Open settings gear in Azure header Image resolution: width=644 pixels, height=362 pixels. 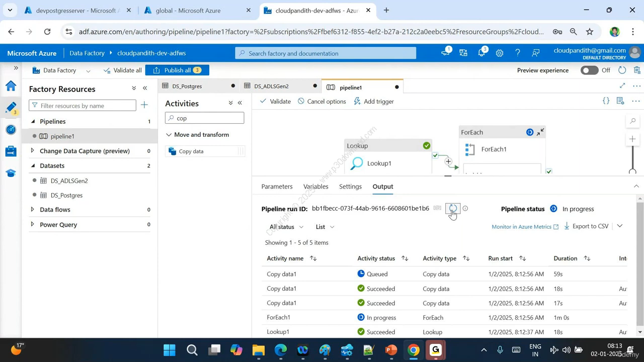[500, 53]
